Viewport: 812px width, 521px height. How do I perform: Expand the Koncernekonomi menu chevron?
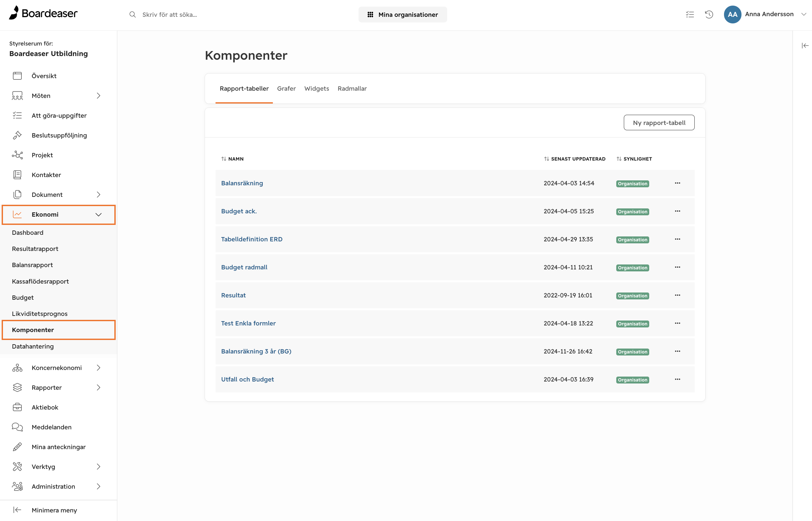point(99,368)
